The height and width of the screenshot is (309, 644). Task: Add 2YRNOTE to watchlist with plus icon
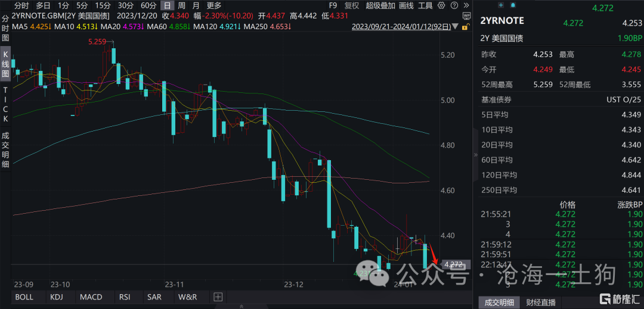point(501,5)
